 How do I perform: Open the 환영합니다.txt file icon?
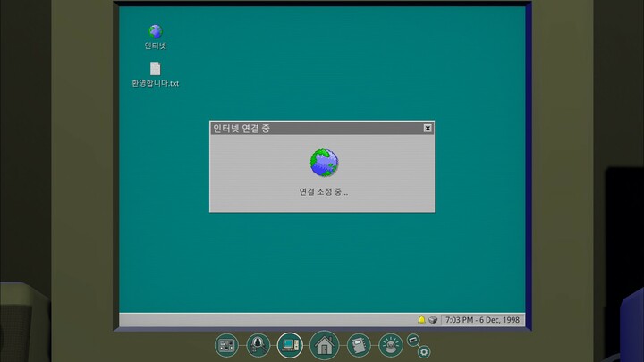pyautogui.click(x=155, y=69)
